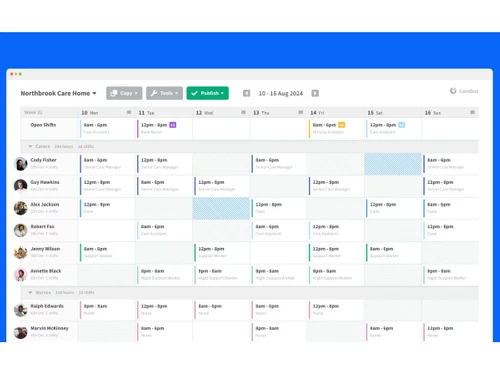Image resolution: width=500 pixels, height=375 pixels.
Task: Open the green Publish dropdown button
Action: [x=208, y=93]
